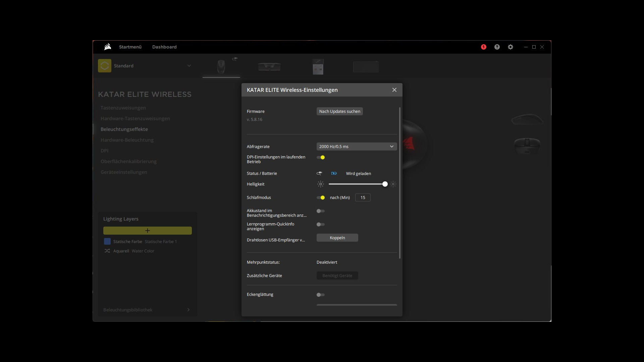644x362 pixels.
Task: Click the Nach Updates suchen button
Action: 339,111
